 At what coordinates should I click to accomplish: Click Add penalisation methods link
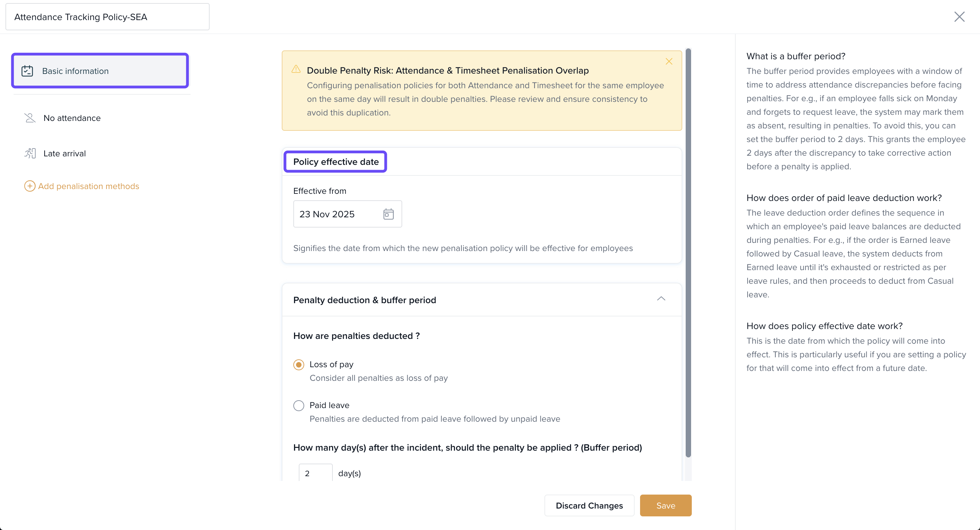pos(88,186)
